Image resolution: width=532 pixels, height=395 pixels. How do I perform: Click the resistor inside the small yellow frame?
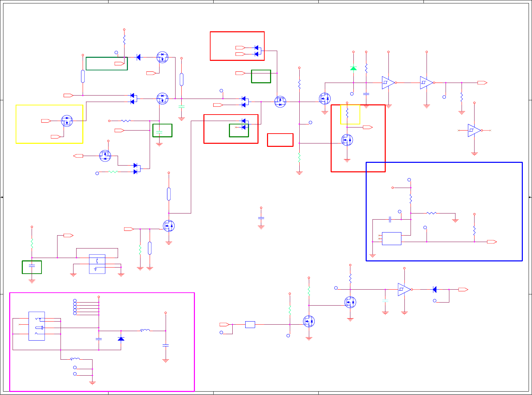pos(347,113)
